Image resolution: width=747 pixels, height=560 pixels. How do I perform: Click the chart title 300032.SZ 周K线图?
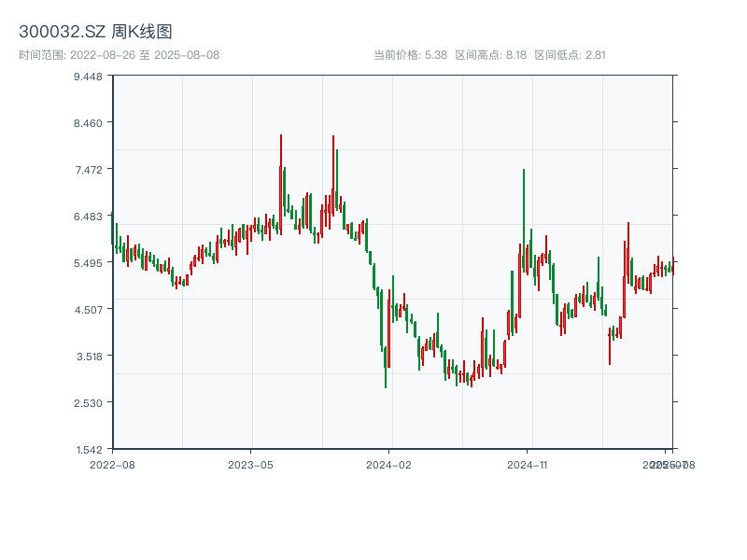95,32
